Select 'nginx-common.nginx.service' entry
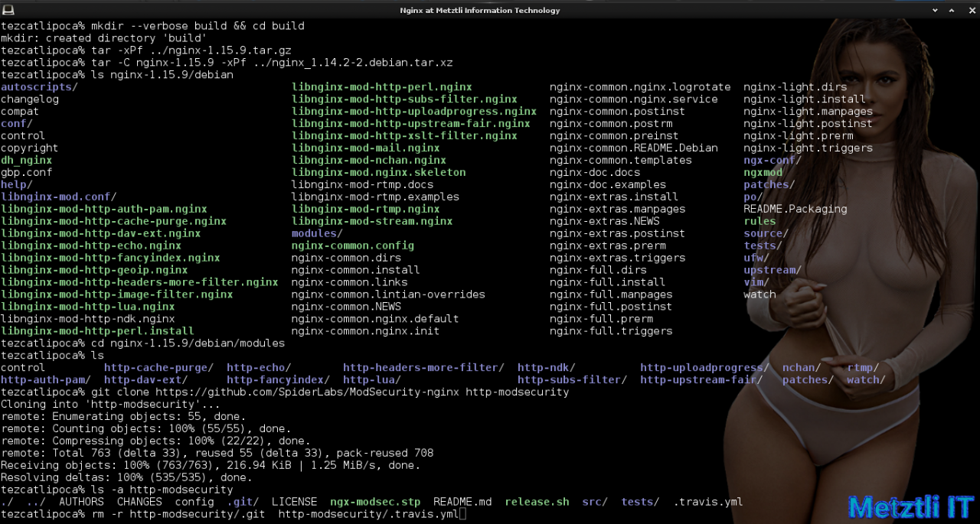The height and width of the screenshot is (524, 980). (x=634, y=99)
